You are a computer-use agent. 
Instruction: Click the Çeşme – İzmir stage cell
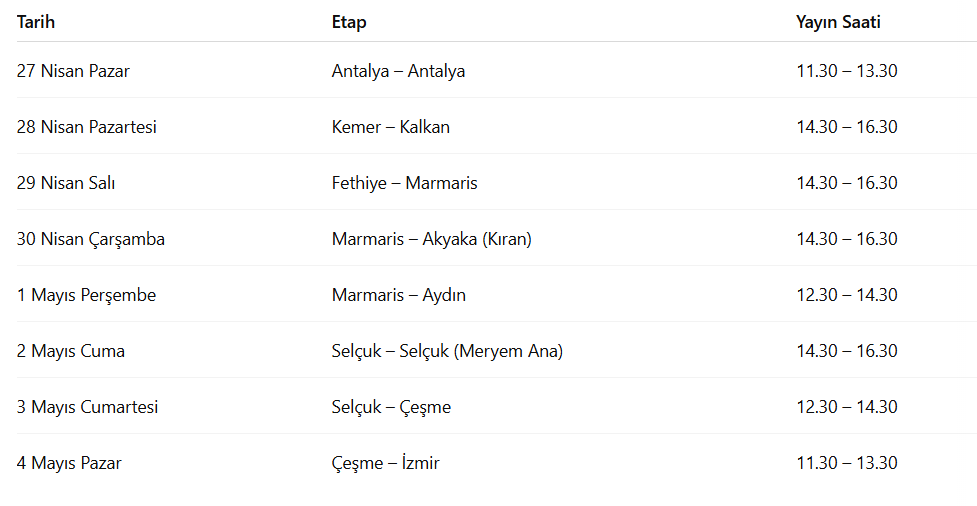pyautogui.click(x=385, y=463)
